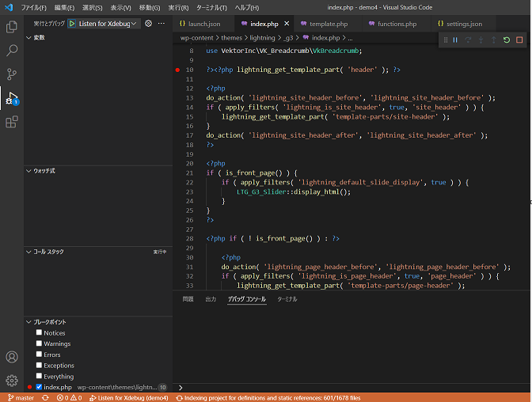Open the Search view in activity bar
The image size is (532, 402).
[x=12, y=51]
